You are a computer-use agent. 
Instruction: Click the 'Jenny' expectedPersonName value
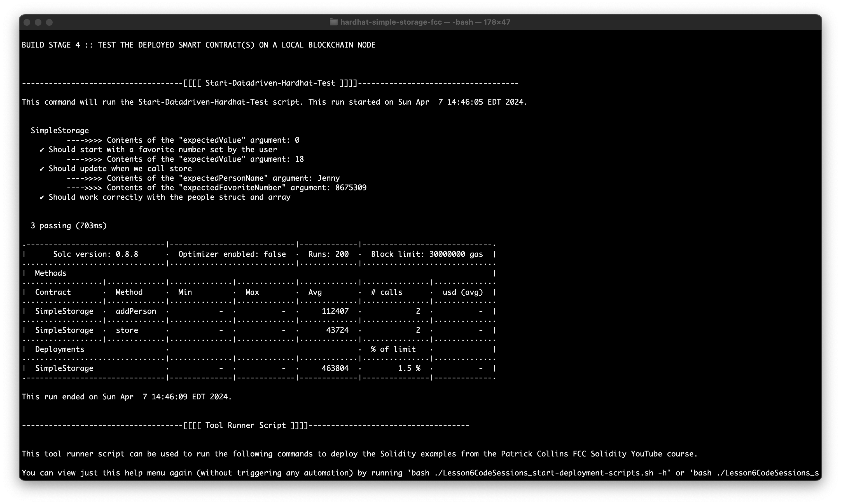coord(328,178)
